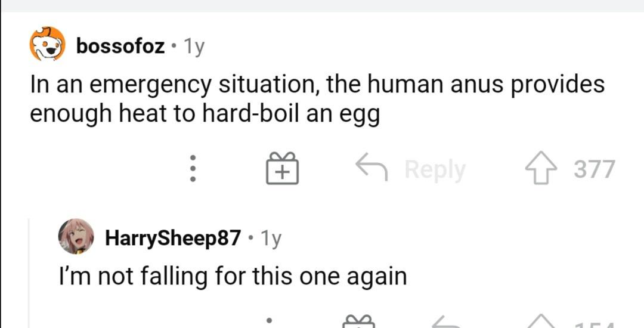
Task: Click the reply arrow under HarrySheep87's comment
Action: pos(448,322)
